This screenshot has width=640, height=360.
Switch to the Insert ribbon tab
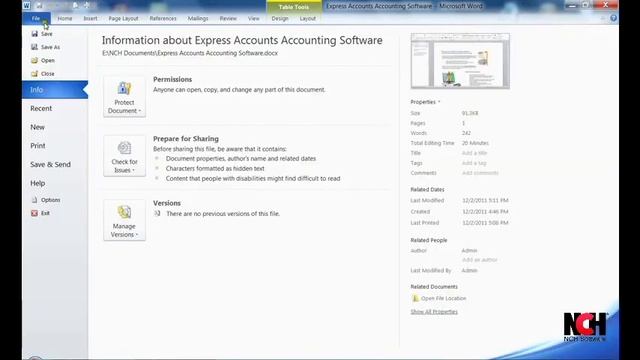tap(90, 18)
